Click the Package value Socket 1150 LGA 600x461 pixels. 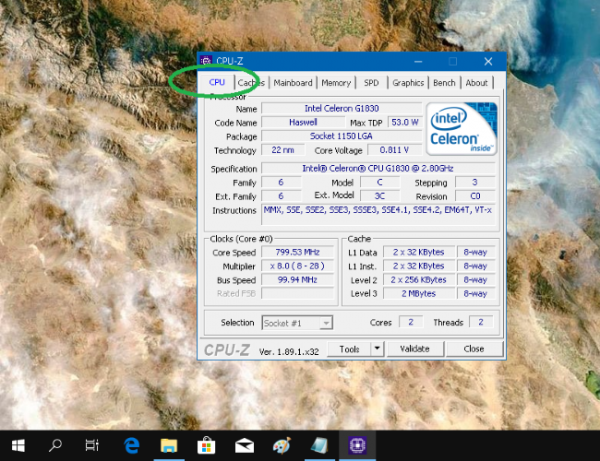[342, 136]
